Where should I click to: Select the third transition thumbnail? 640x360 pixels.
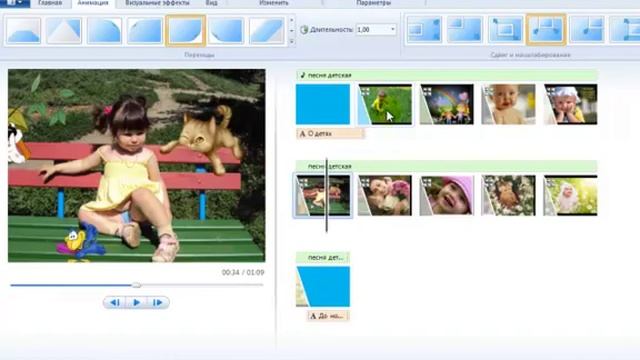coord(104,30)
